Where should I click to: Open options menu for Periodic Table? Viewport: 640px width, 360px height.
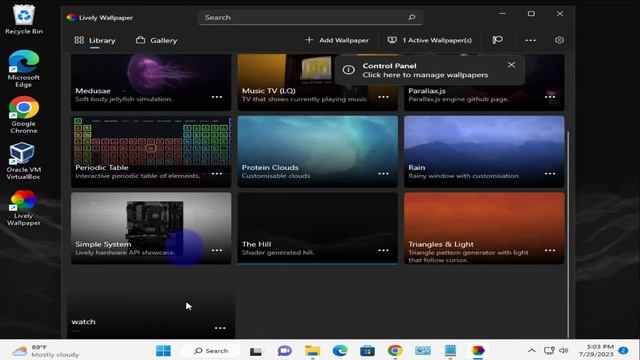click(217, 174)
